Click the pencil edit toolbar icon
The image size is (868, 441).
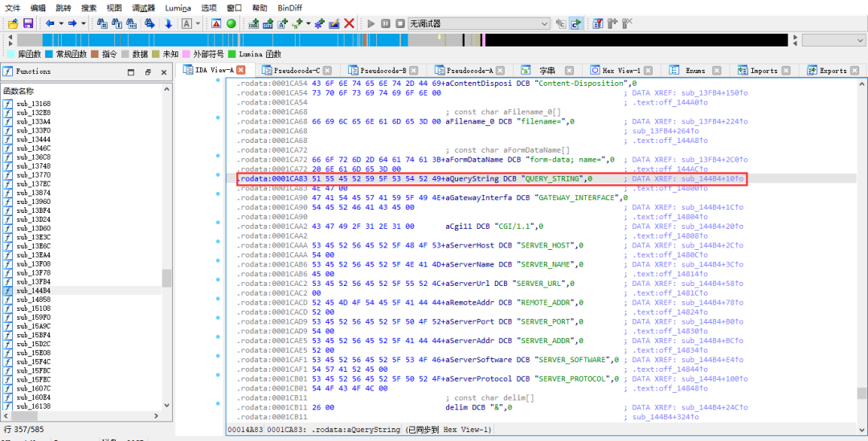coord(334,24)
